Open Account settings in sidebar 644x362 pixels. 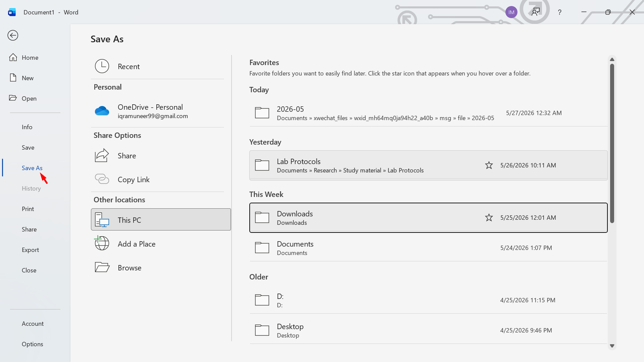33,323
